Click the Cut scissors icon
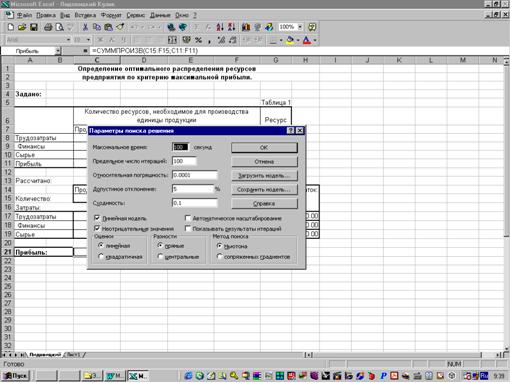This screenshot has height=383, width=510. point(85,27)
